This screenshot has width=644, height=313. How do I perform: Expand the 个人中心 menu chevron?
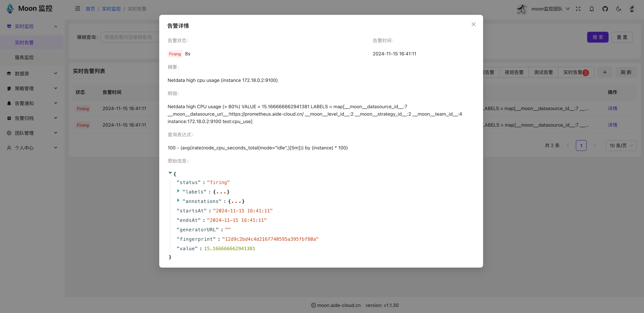pos(56,148)
